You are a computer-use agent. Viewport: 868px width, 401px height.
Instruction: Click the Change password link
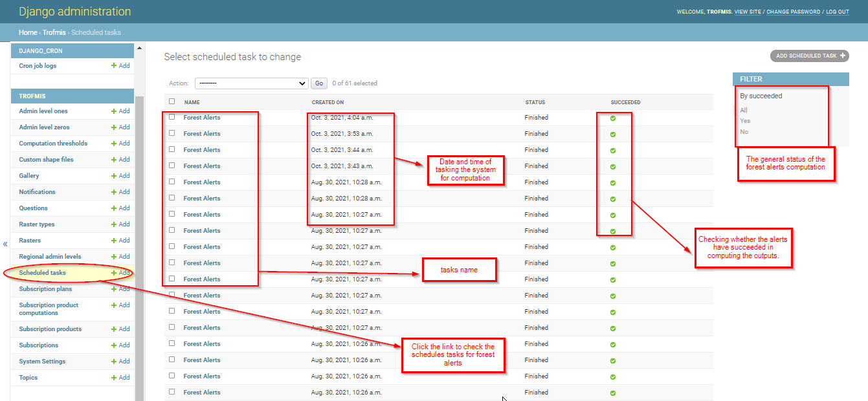pos(794,12)
